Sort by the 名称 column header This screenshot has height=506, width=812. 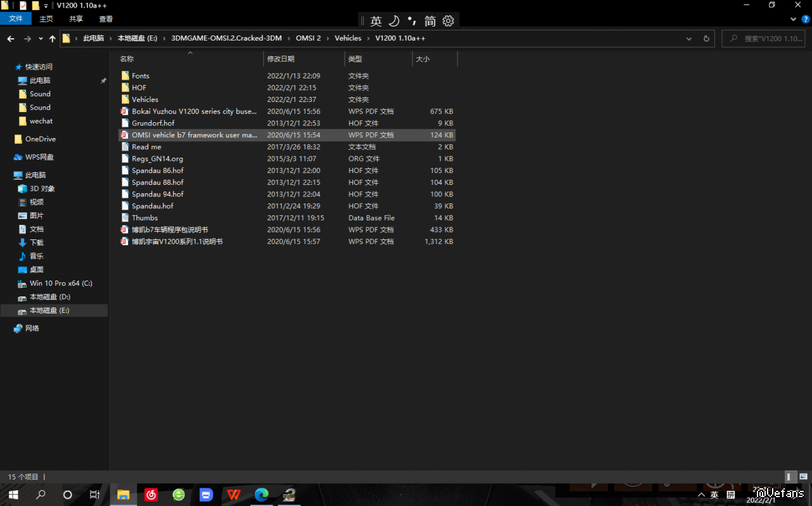(x=190, y=59)
